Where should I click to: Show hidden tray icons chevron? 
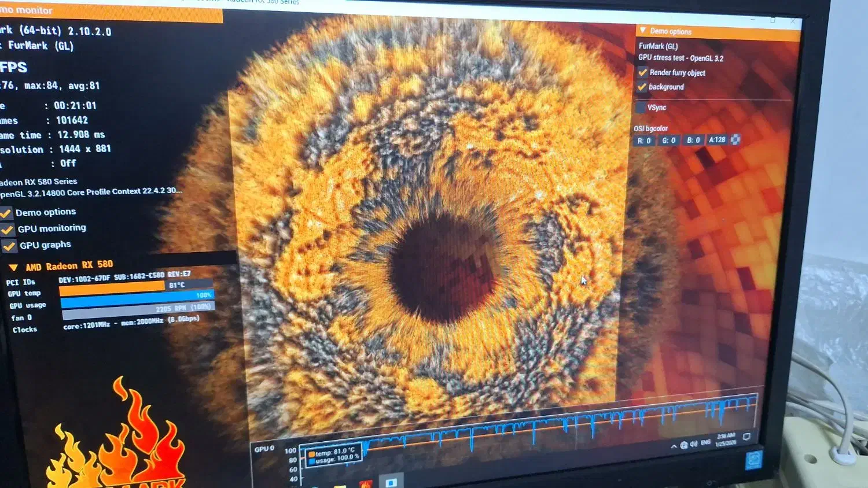(674, 446)
